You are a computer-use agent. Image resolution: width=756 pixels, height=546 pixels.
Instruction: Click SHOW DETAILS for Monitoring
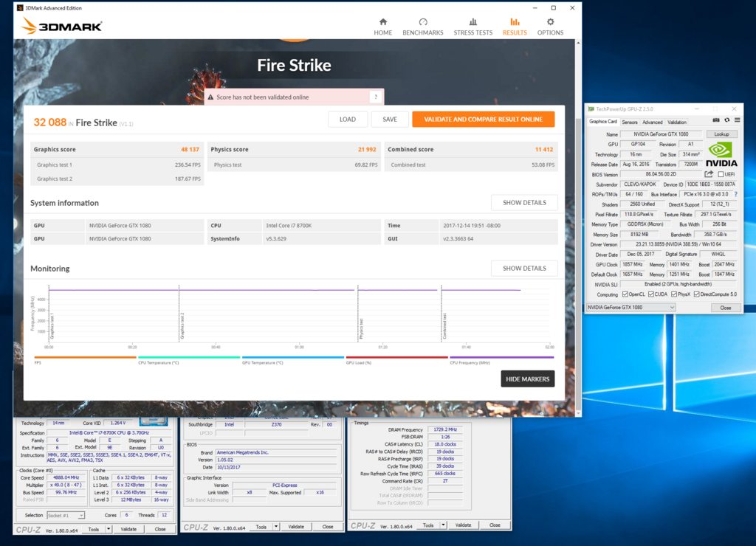(x=524, y=268)
